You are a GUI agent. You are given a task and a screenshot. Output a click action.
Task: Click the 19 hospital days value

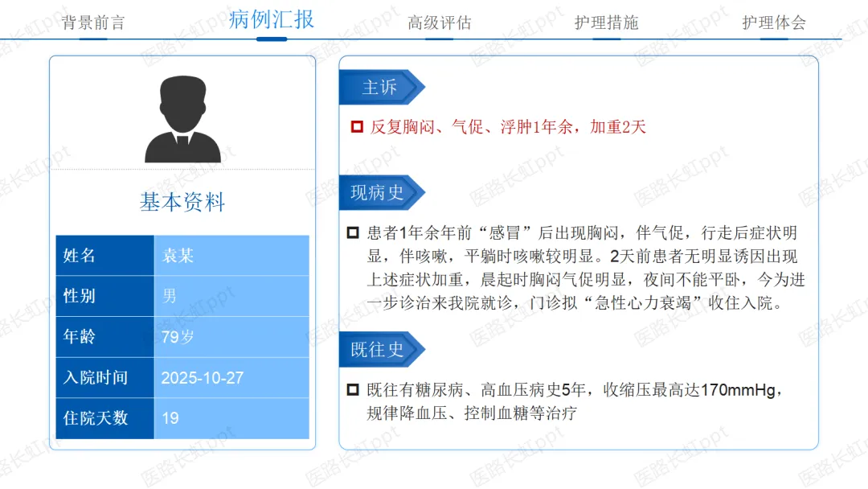pos(170,418)
